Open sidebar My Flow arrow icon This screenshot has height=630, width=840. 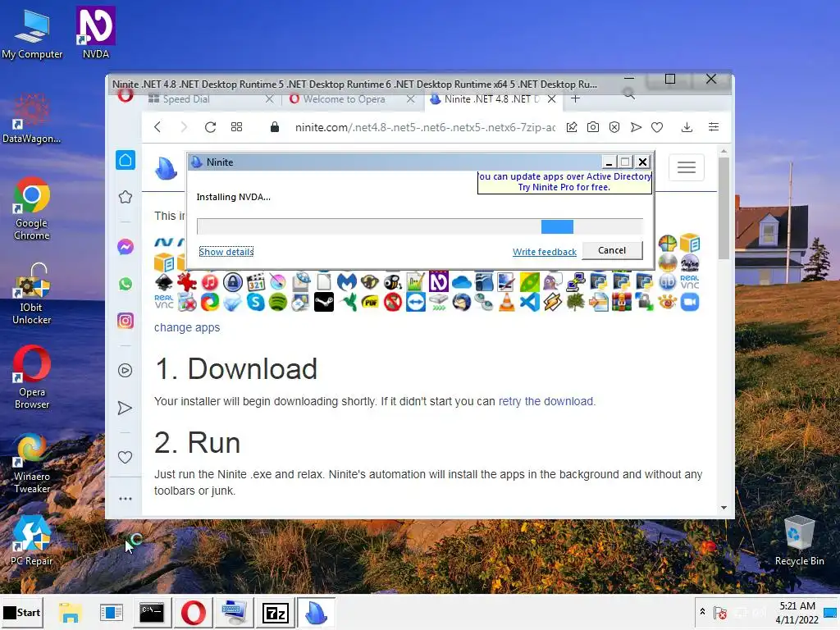pyautogui.click(x=125, y=409)
